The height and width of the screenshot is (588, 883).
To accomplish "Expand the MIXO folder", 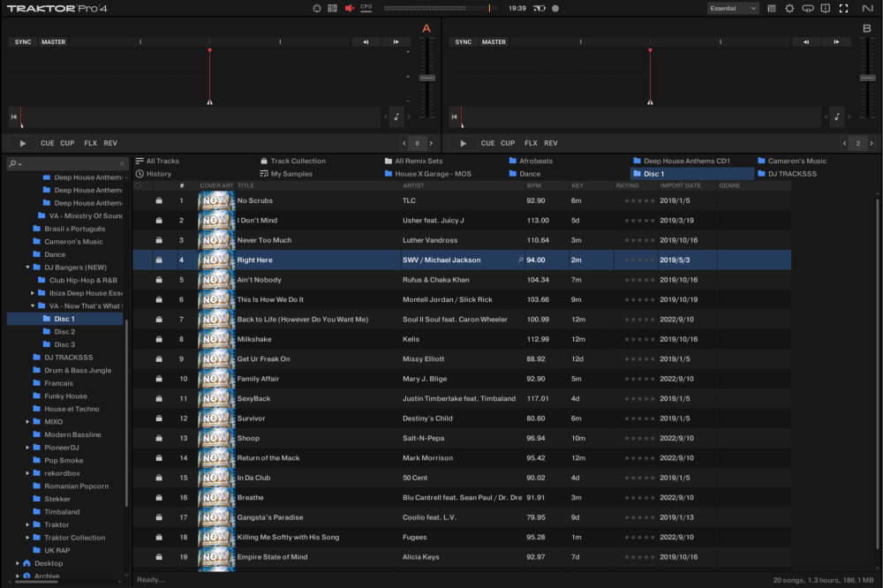I will [27, 422].
